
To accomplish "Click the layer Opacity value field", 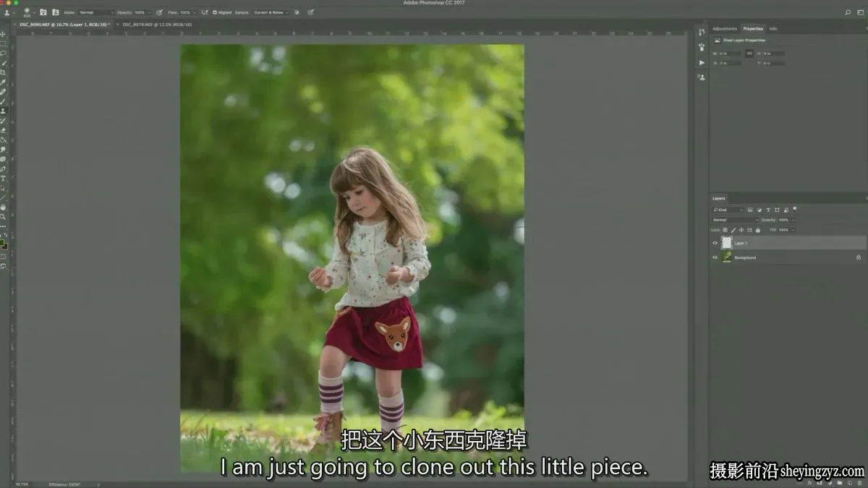I will (783, 220).
